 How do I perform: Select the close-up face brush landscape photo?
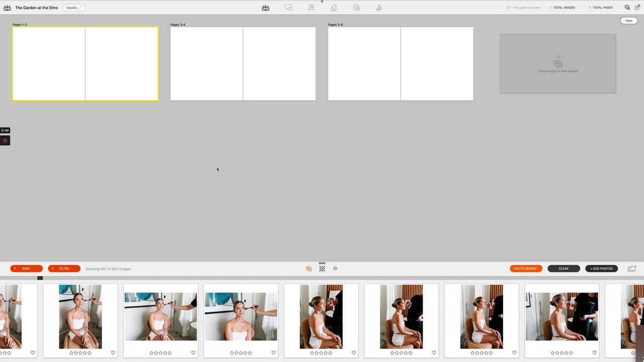pyautogui.click(x=241, y=317)
